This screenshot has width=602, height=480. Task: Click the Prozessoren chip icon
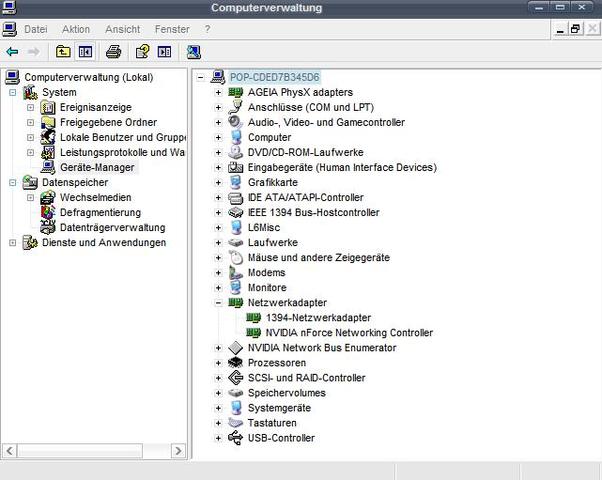coord(235,362)
